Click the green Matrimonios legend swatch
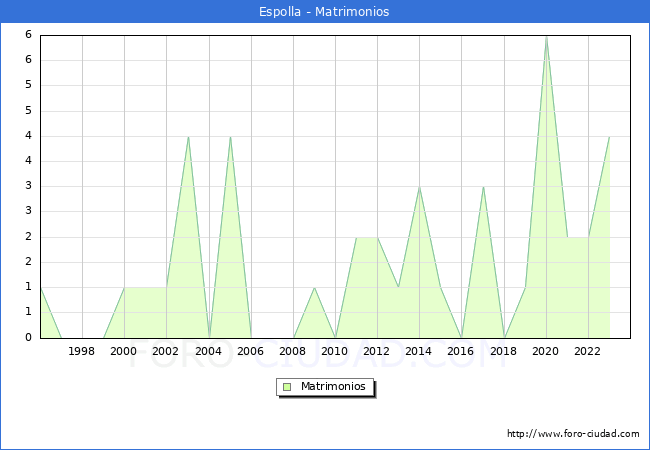 point(287,387)
